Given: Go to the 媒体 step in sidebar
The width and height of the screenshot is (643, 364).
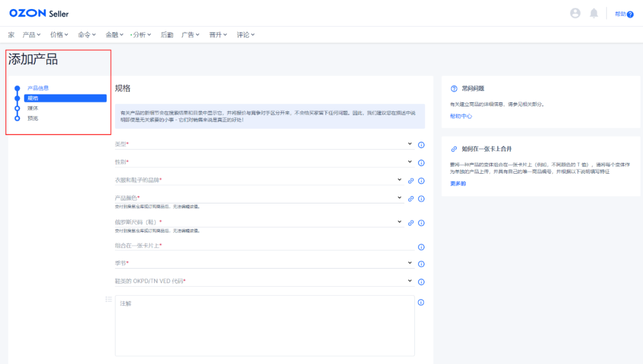Looking at the screenshot, I should click(33, 108).
